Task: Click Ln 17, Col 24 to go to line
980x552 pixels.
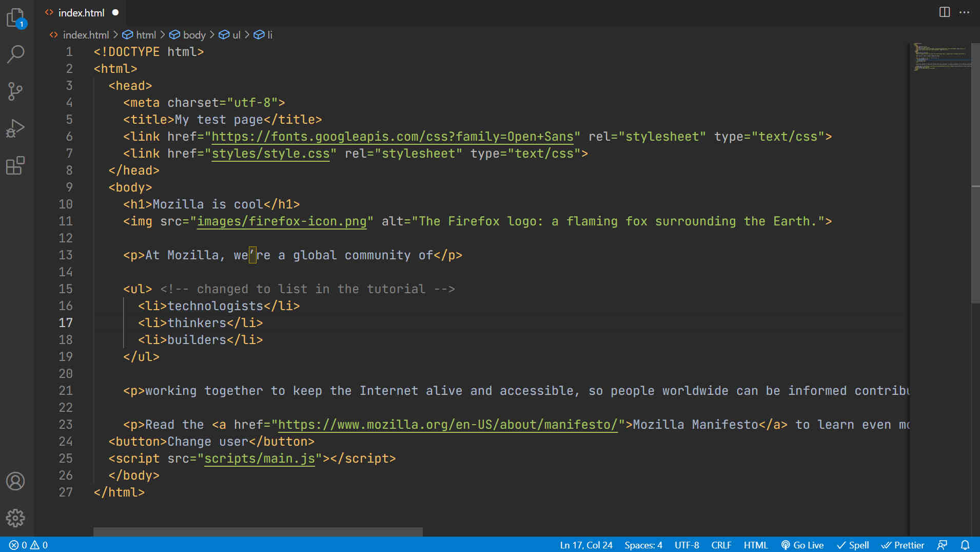Action: [585, 545]
